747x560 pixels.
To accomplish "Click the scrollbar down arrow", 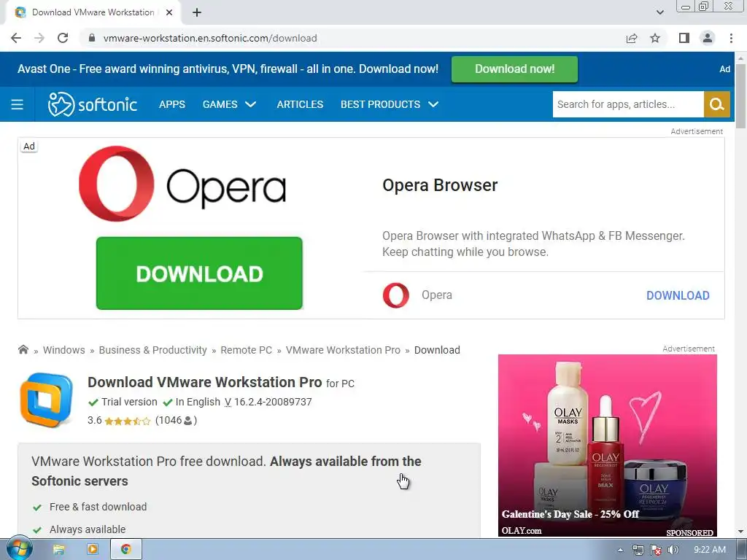I will pyautogui.click(x=741, y=532).
